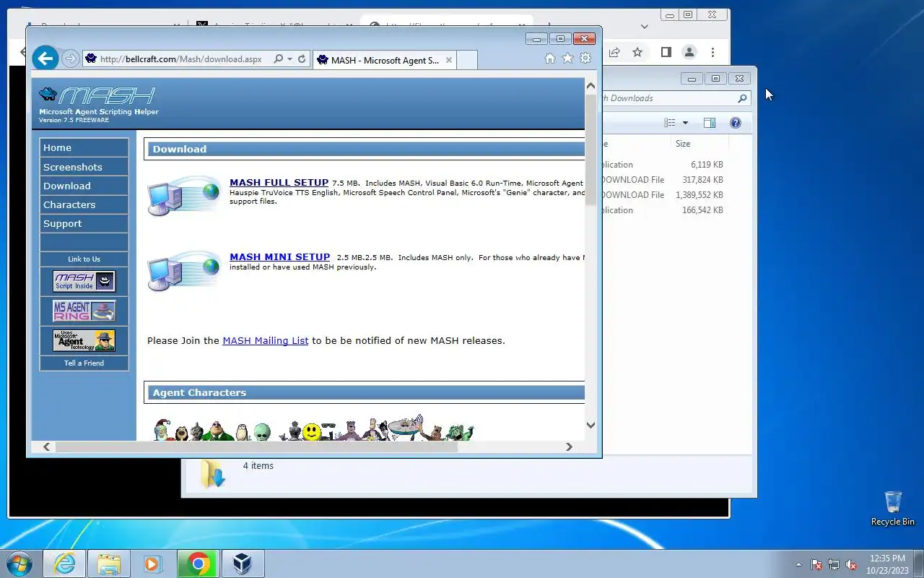The width and height of the screenshot is (924, 578).
Task: Click the computer icon beside MASH MINI SETUP
Action: pos(183,271)
